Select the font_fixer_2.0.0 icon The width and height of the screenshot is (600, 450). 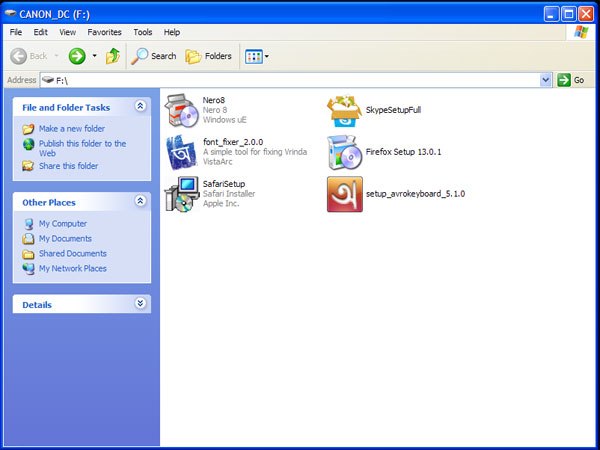(x=182, y=153)
